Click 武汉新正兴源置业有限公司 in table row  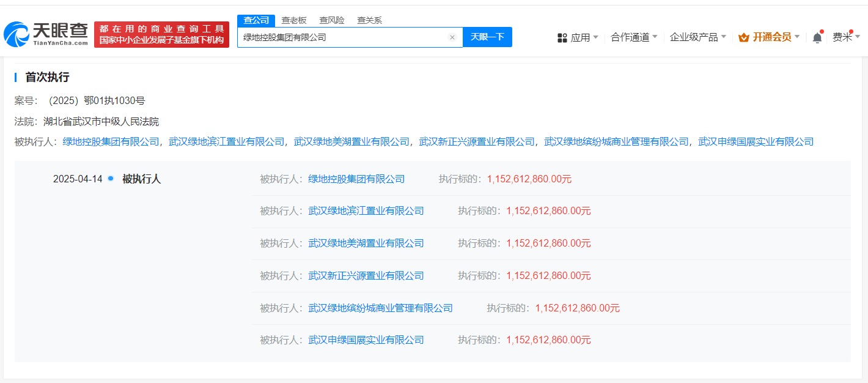point(366,276)
